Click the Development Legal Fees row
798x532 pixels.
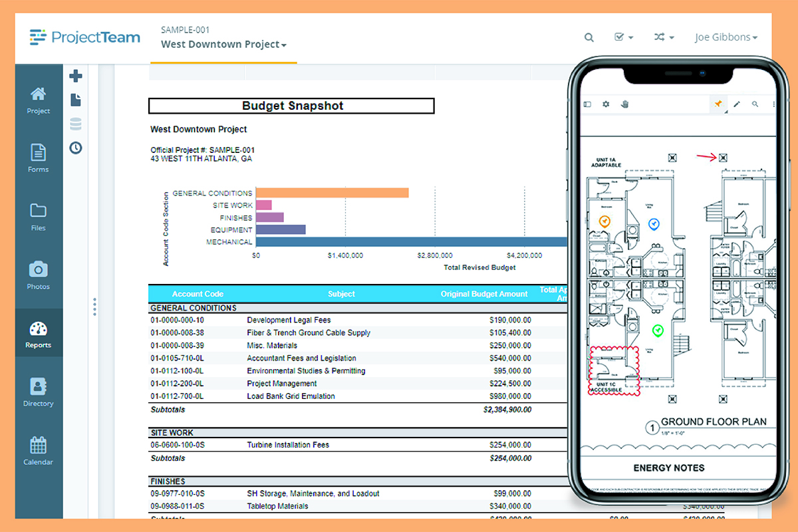click(359, 320)
